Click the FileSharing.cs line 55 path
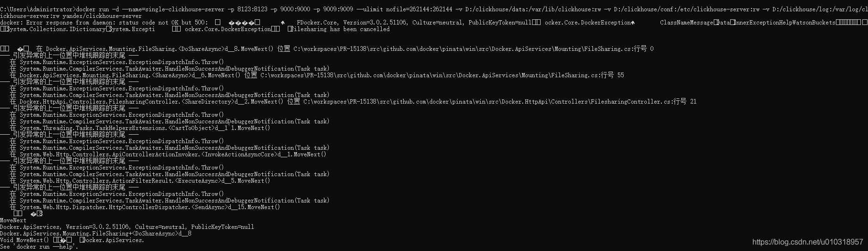This screenshot has width=868, height=251. coord(442,75)
